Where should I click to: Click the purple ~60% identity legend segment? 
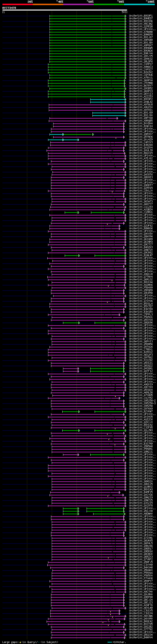click(x=78, y=4)
